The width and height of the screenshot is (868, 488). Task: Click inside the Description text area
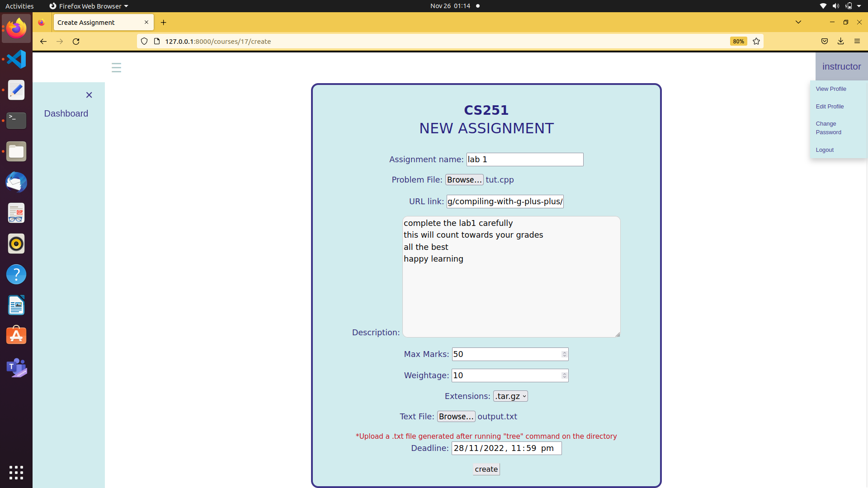tap(511, 277)
